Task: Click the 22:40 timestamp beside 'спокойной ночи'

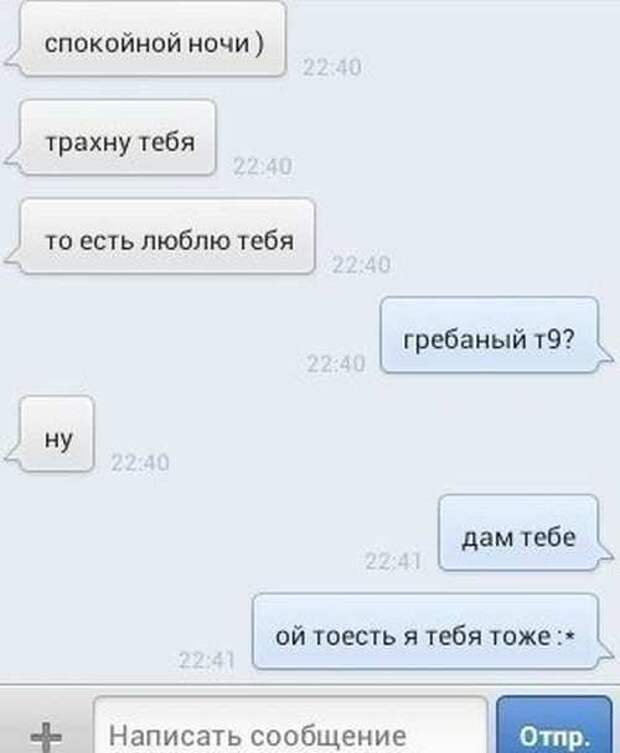Action: point(332,67)
